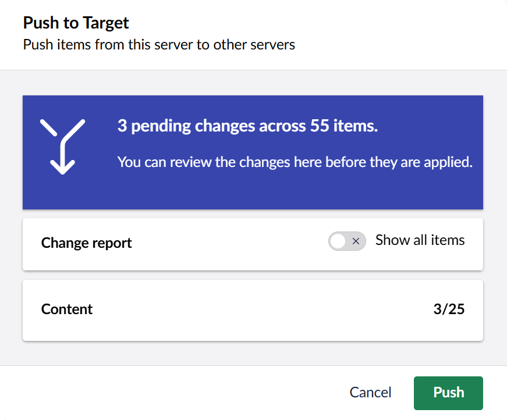Click the review changes message text
The height and width of the screenshot is (420, 507).
pyautogui.click(x=295, y=162)
